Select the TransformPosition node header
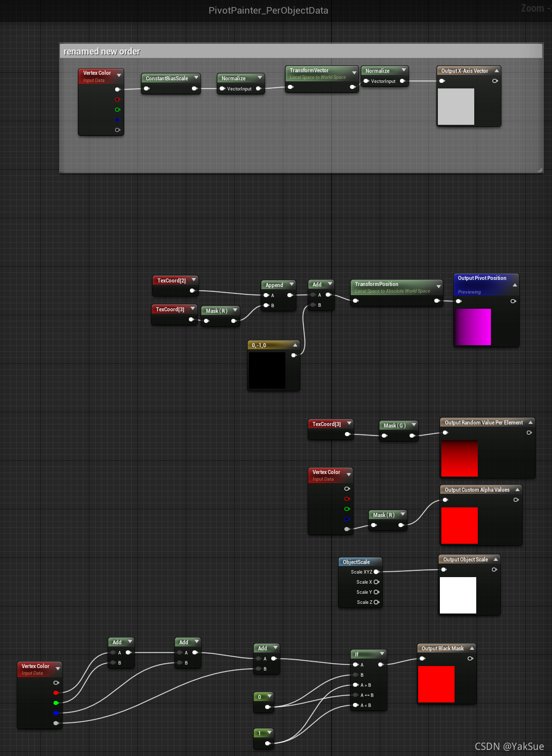 [x=396, y=287]
